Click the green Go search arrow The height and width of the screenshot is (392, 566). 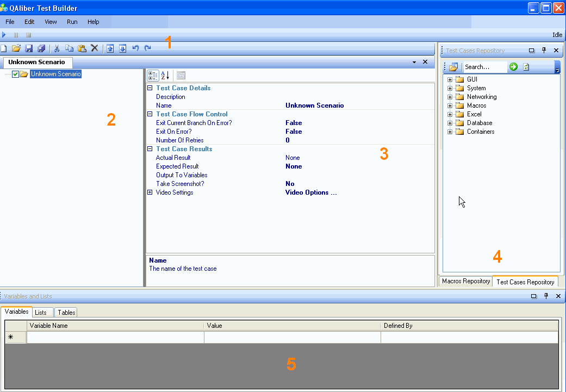(513, 67)
